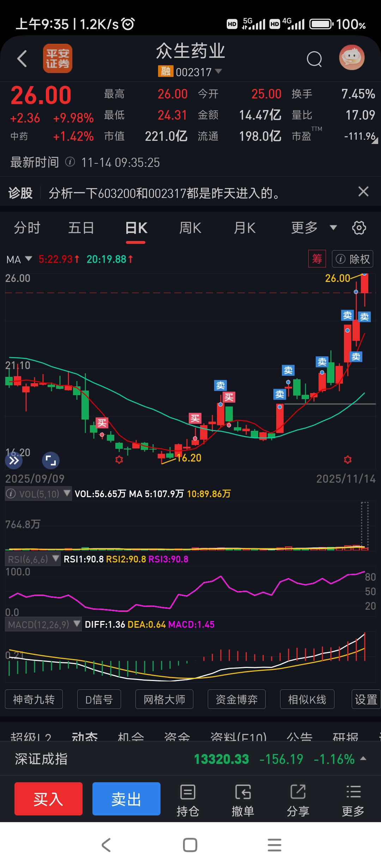Switch to 月K chart tab
381x868 pixels.
244,228
